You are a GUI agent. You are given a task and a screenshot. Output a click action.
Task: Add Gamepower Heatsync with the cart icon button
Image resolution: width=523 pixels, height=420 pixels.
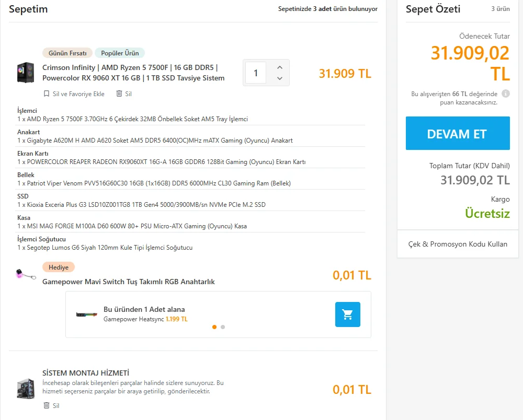[x=348, y=314]
